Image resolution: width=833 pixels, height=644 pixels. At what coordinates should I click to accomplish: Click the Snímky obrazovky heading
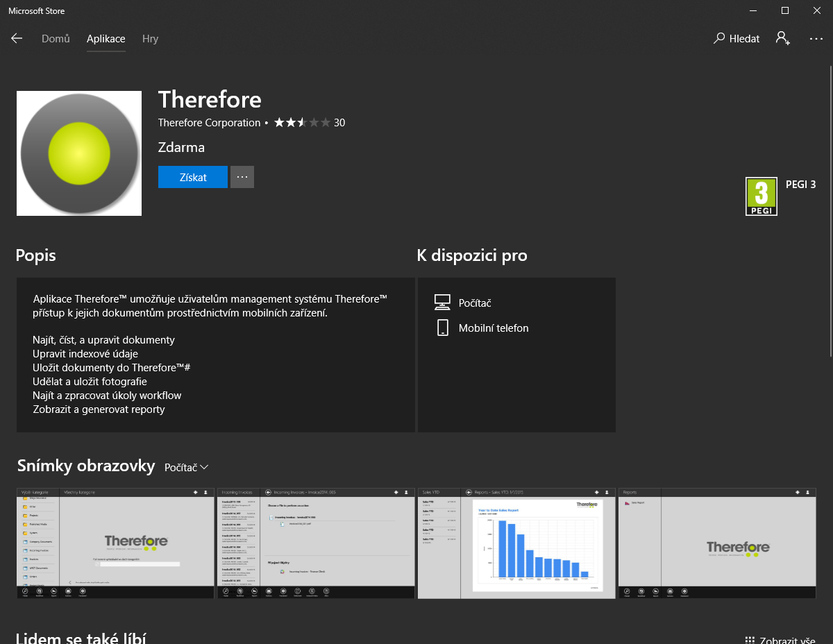click(85, 466)
